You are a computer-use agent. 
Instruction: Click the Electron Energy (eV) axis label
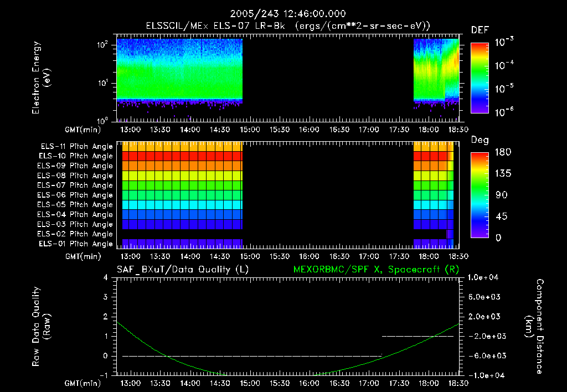[41, 78]
